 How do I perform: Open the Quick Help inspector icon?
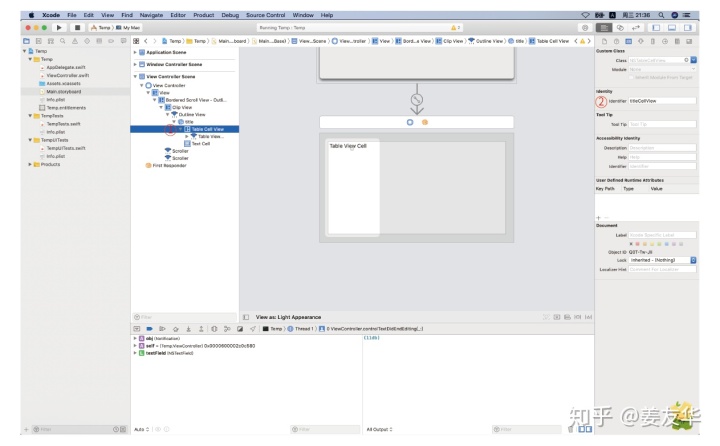tap(616, 41)
